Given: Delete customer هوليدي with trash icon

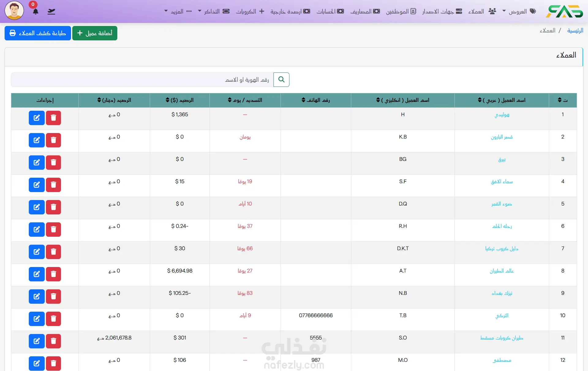Looking at the screenshot, I should click(x=53, y=118).
